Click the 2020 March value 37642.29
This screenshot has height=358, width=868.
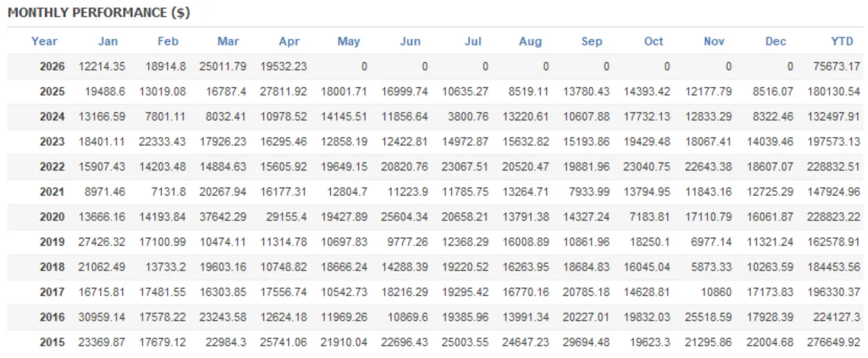223,217
